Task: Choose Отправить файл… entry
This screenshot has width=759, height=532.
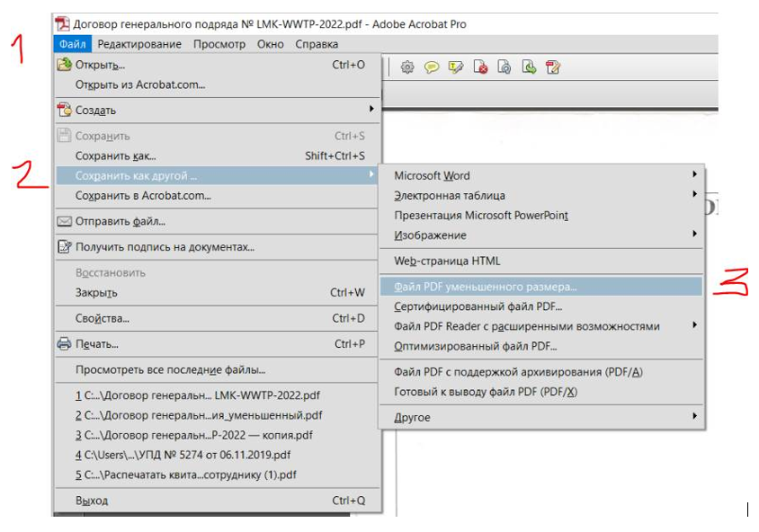Action: 217,221
